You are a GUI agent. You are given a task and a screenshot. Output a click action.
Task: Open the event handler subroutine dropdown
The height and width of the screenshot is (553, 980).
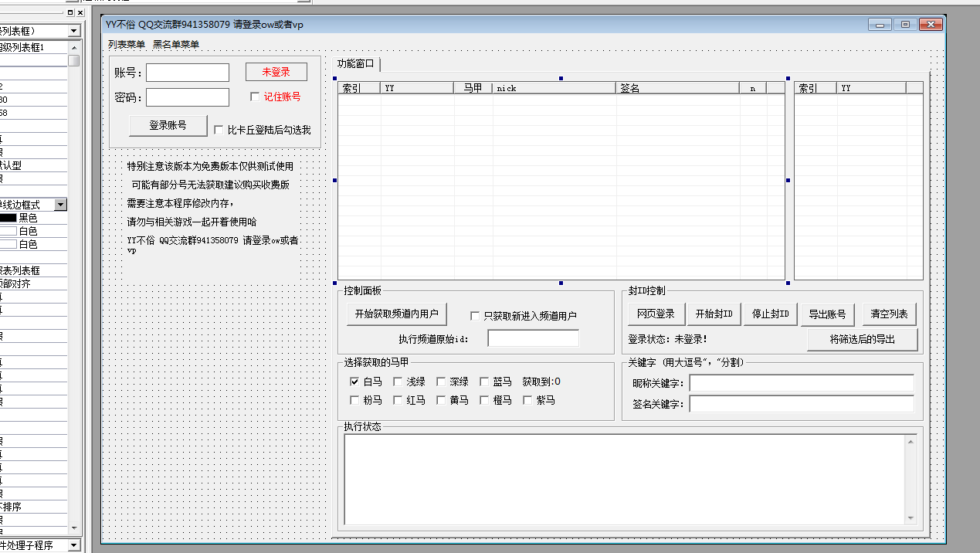pyautogui.click(x=74, y=545)
